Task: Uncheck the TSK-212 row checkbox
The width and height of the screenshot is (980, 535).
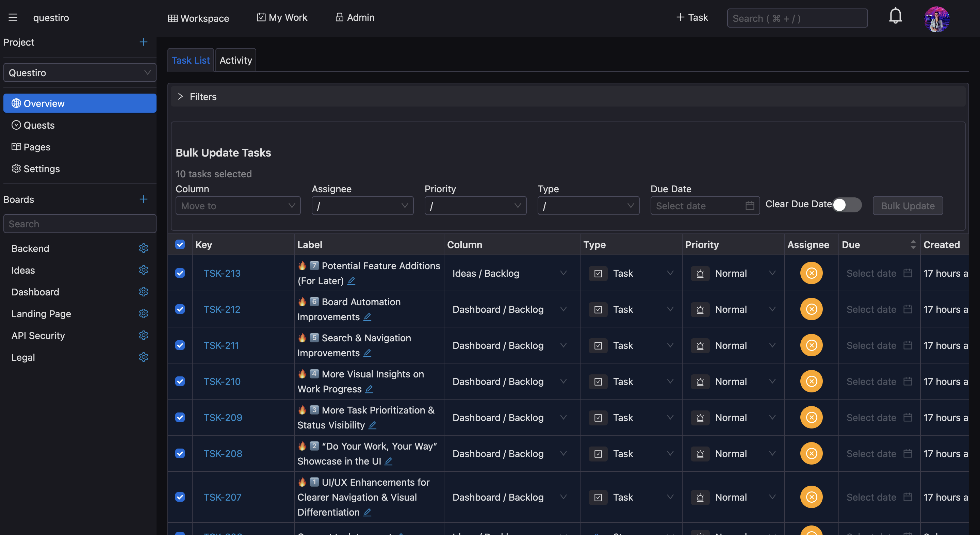Action: [180, 309]
